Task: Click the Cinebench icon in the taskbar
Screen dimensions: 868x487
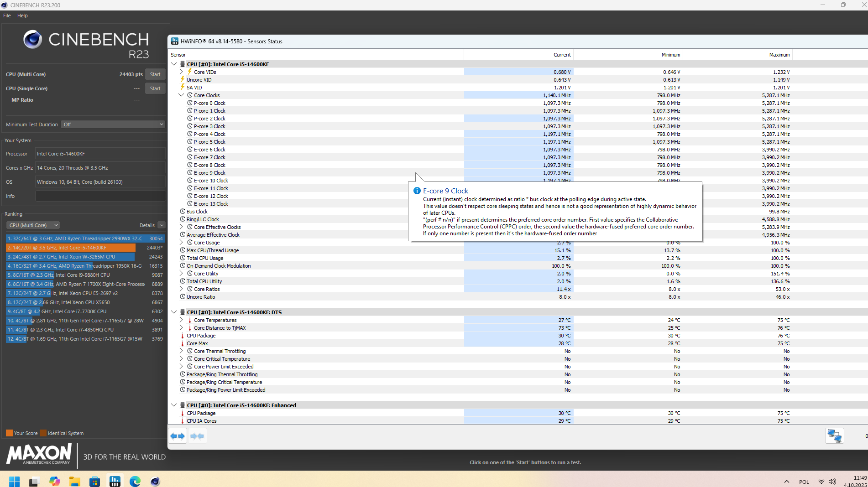Action: click(155, 481)
